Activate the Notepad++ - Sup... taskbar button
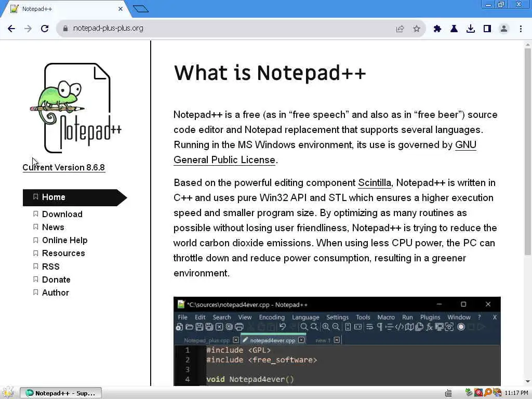532x399 pixels. tap(61, 393)
